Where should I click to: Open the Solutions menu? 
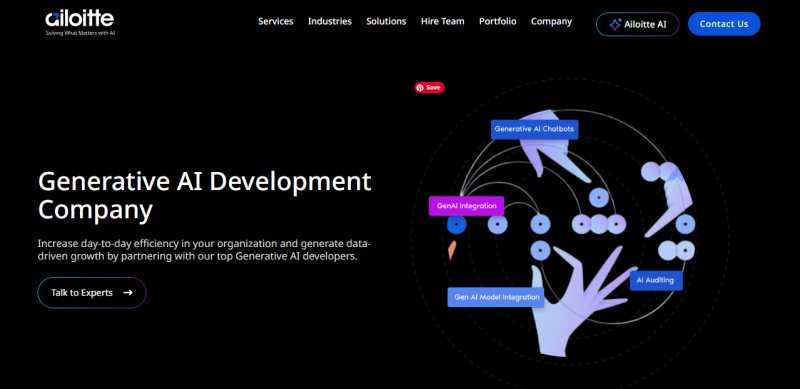(386, 21)
